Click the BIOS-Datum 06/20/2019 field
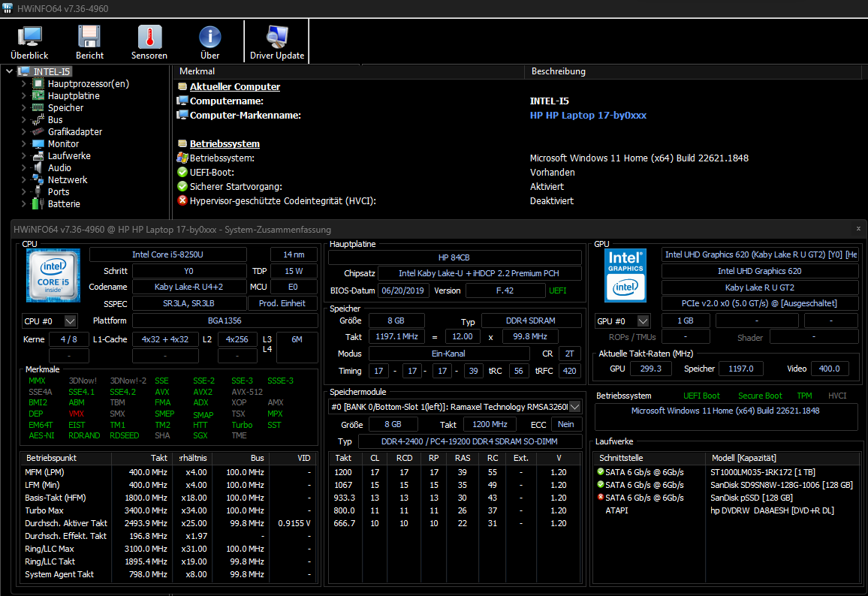Screen dimensions: 868x596 (402, 290)
